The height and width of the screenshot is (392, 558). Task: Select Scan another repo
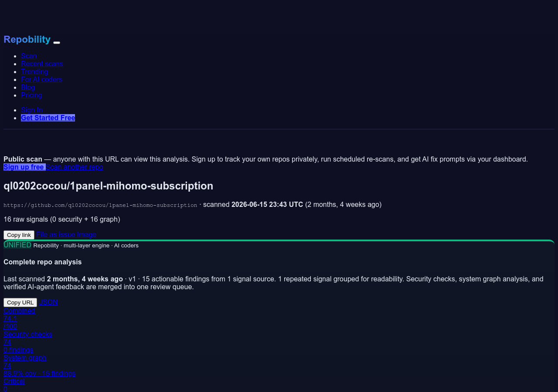point(75,167)
